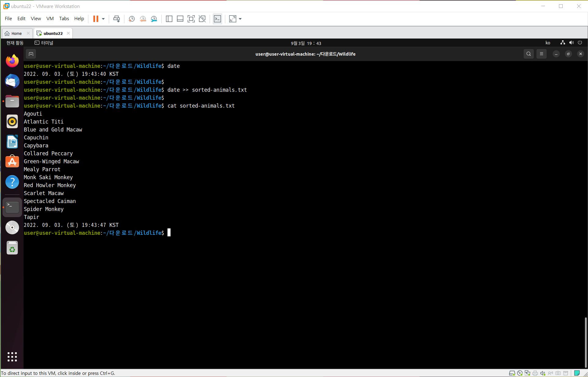
Task: Expand the stretch guest dropdown arrow
Action: (x=240, y=19)
